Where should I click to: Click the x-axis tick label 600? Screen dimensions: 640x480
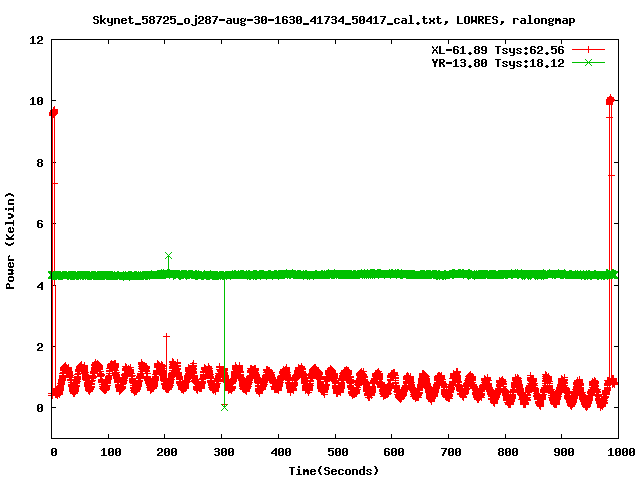click(394, 452)
